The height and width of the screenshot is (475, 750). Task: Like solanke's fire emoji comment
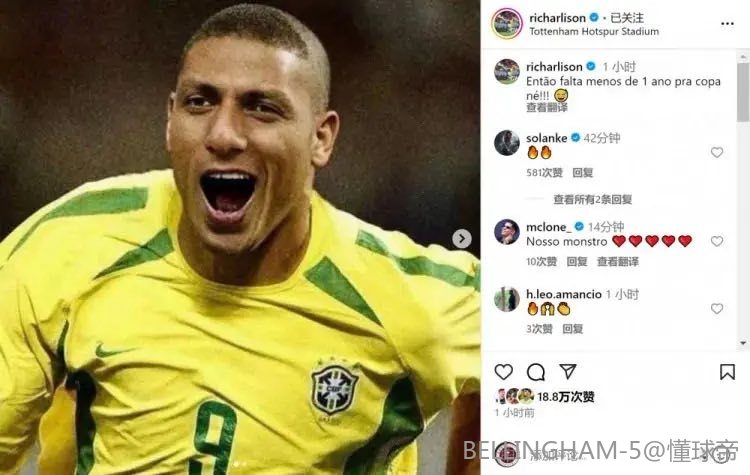[x=717, y=152]
